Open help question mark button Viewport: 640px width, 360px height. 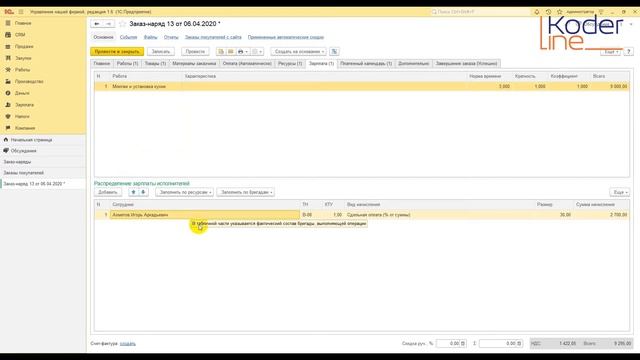629,52
